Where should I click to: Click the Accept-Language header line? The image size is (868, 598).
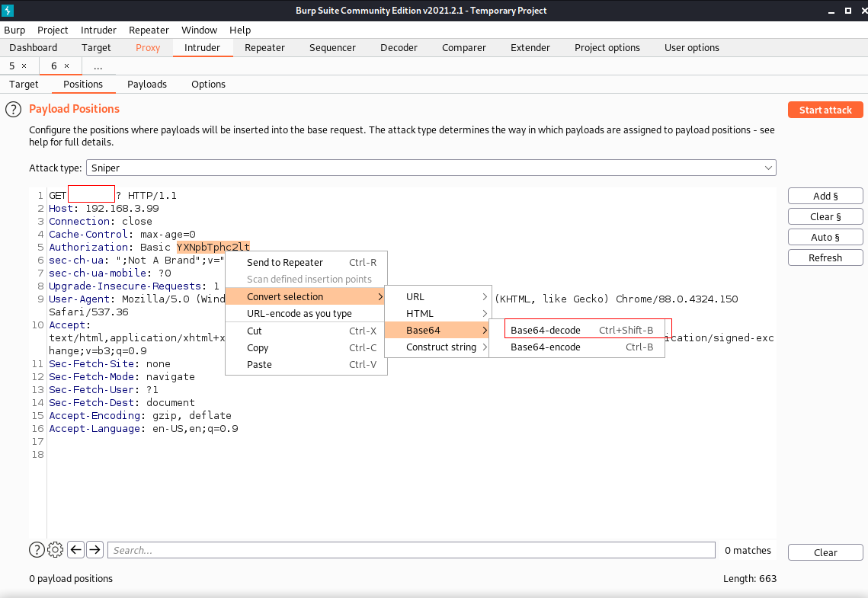pos(143,429)
